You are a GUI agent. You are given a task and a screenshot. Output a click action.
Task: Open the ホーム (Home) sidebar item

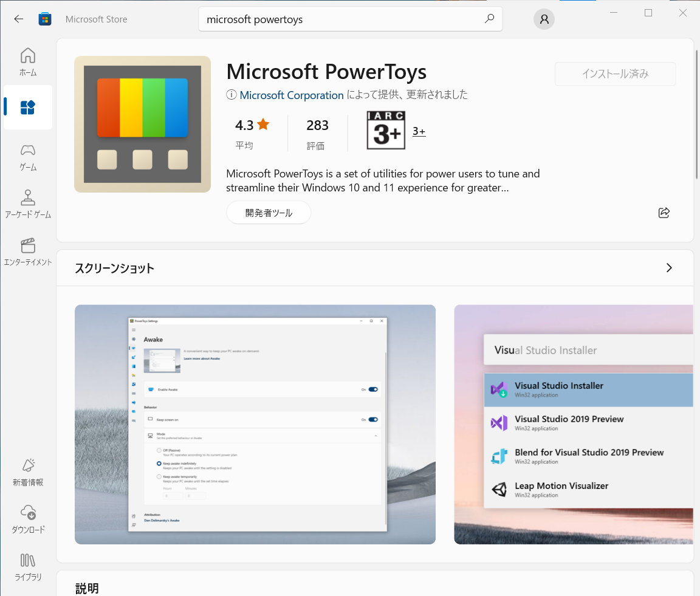point(28,61)
